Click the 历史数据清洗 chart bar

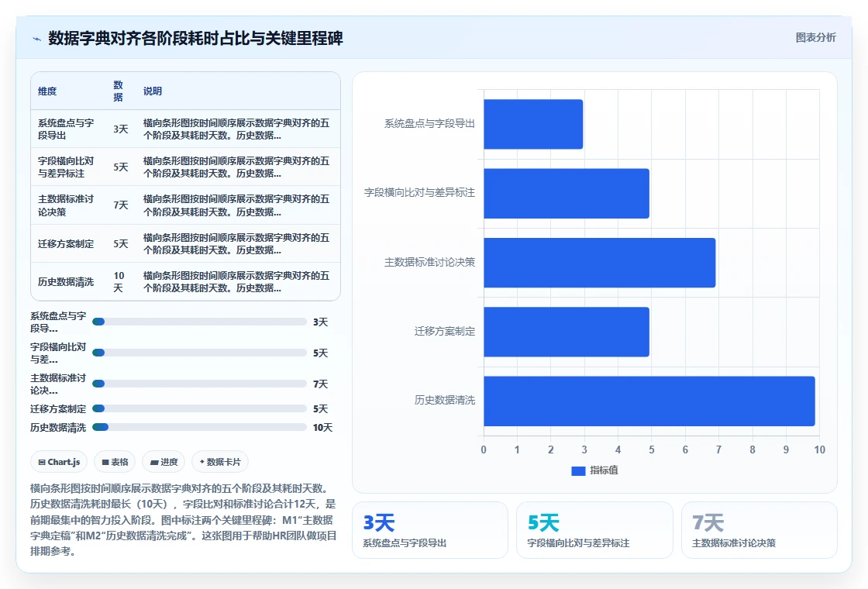649,401
